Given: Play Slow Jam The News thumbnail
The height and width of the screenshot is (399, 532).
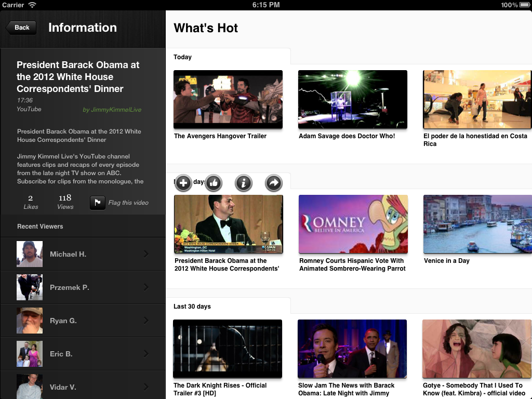Looking at the screenshot, I should pyautogui.click(x=352, y=349).
